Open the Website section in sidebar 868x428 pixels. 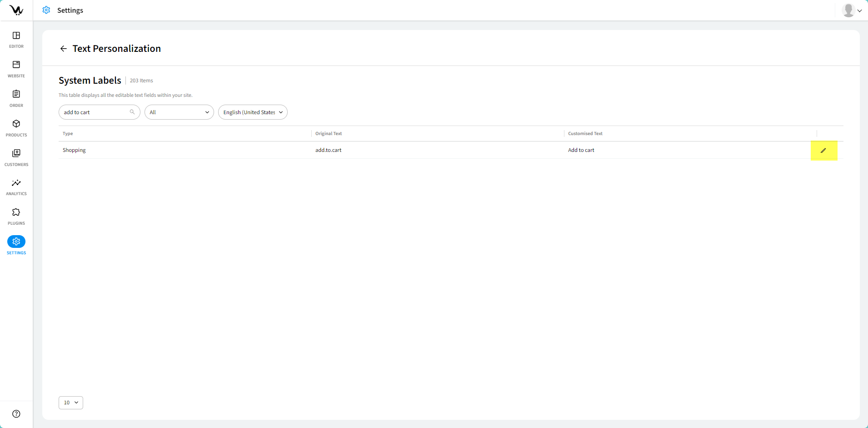16,69
